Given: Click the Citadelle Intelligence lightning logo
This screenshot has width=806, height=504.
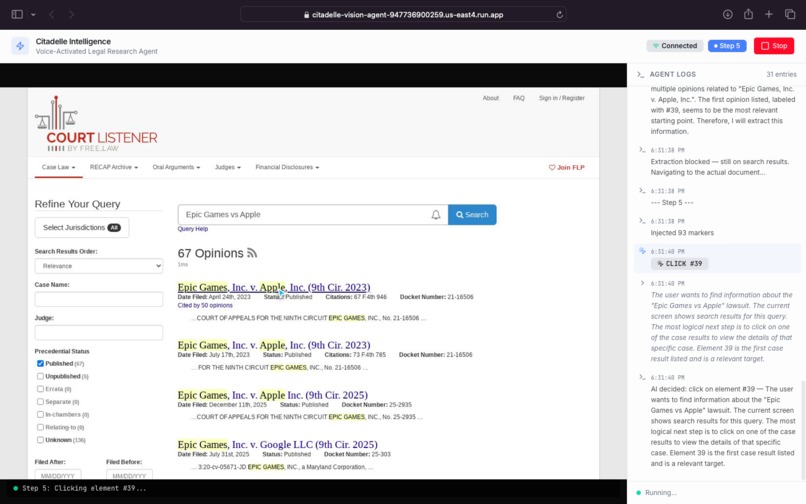Looking at the screenshot, I should click(20, 46).
